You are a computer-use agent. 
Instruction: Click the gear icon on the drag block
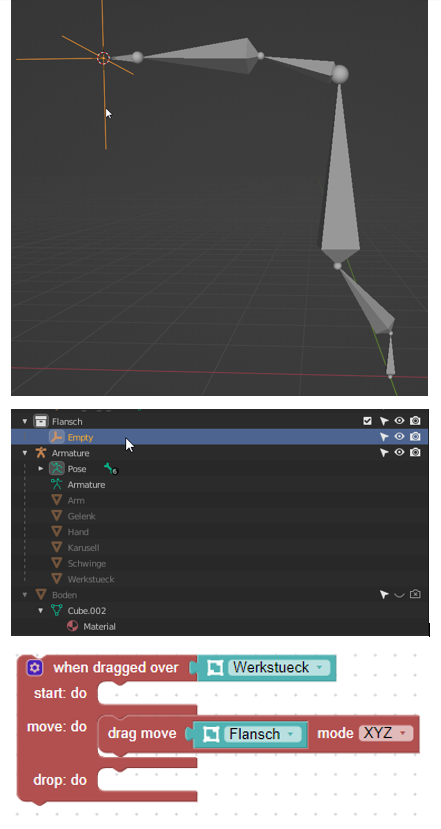click(x=35, y=668)
